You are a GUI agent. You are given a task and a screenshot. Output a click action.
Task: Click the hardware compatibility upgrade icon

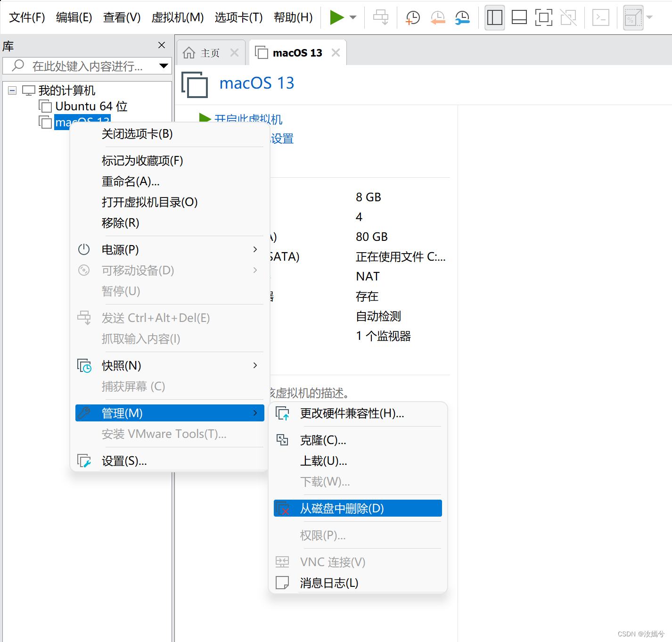282,413
